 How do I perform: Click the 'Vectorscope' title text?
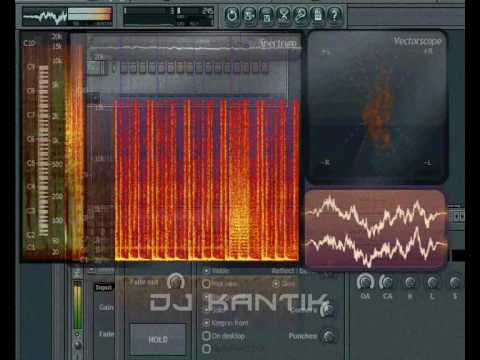[x=417, y=41]
